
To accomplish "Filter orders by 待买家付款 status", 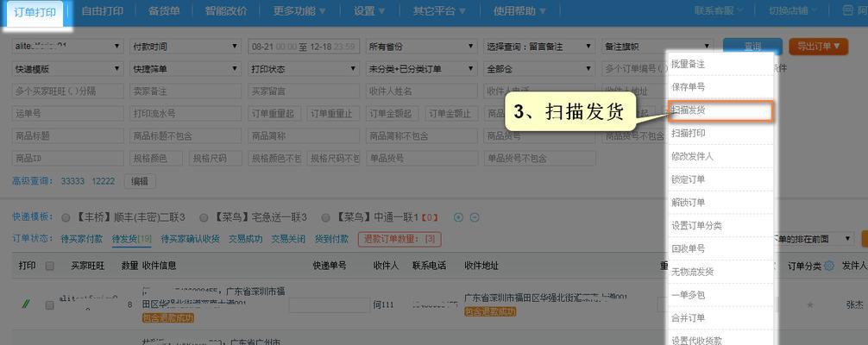I will click(81, 239).
